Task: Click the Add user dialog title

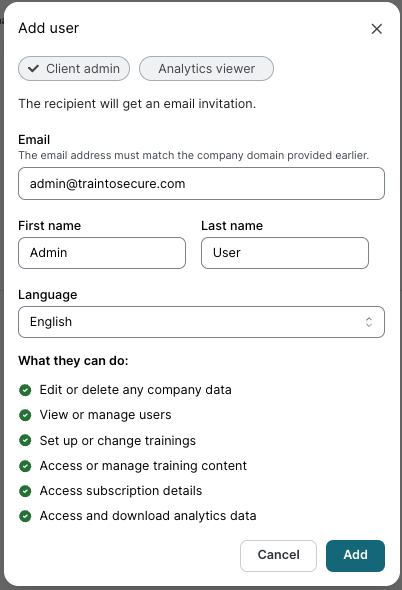Action: point(49,28)
